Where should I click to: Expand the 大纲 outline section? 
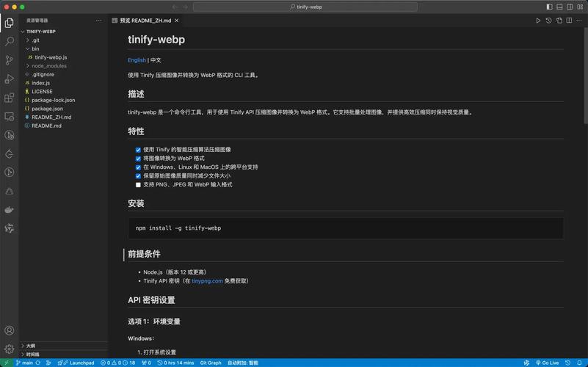coord(64,346)
